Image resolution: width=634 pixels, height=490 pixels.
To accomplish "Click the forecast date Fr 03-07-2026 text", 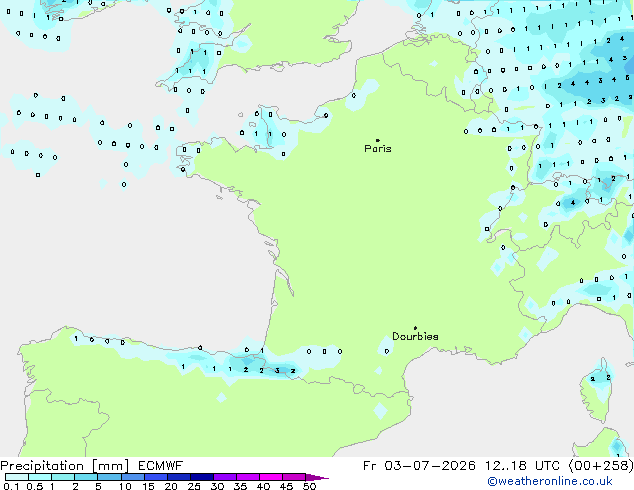I will point(419,466).
